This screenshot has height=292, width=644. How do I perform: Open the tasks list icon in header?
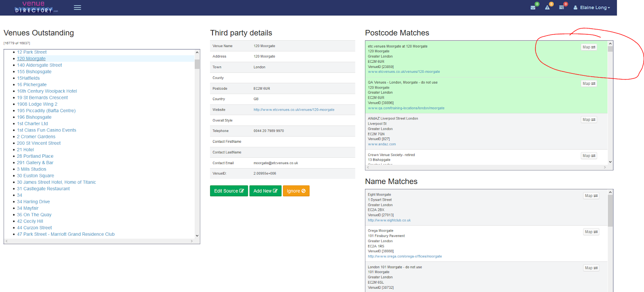(561, 8)
